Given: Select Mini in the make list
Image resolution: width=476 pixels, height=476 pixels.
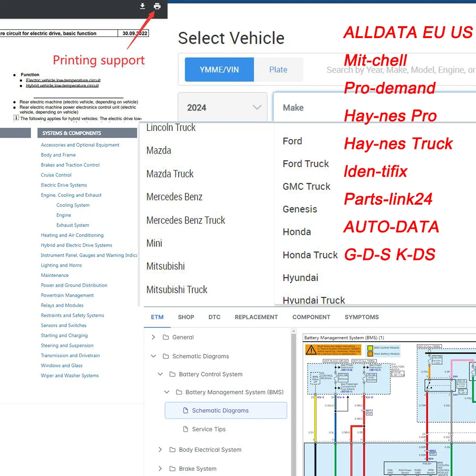Looking at the screenshot, I should pyautogui.click(x=154, y=243).
